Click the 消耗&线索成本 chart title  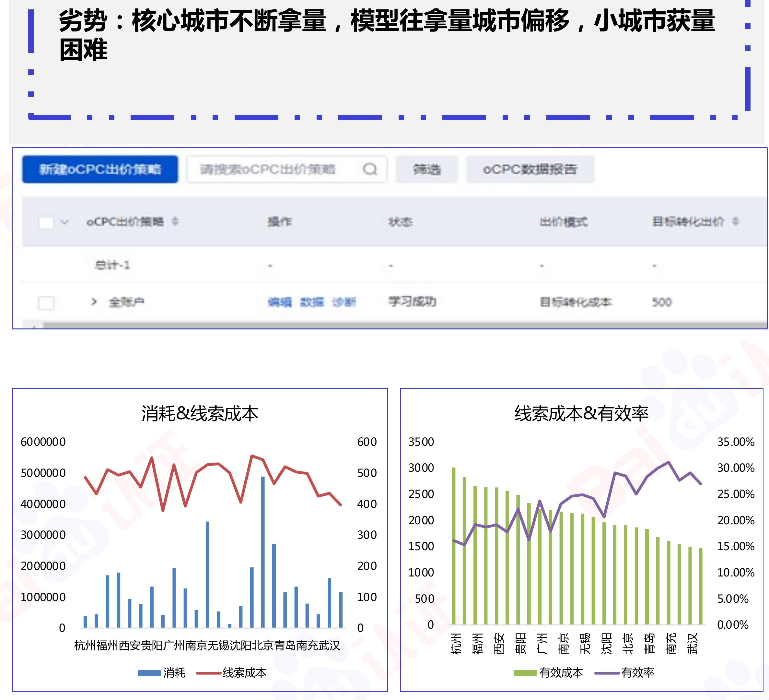[x=200, y=414]
